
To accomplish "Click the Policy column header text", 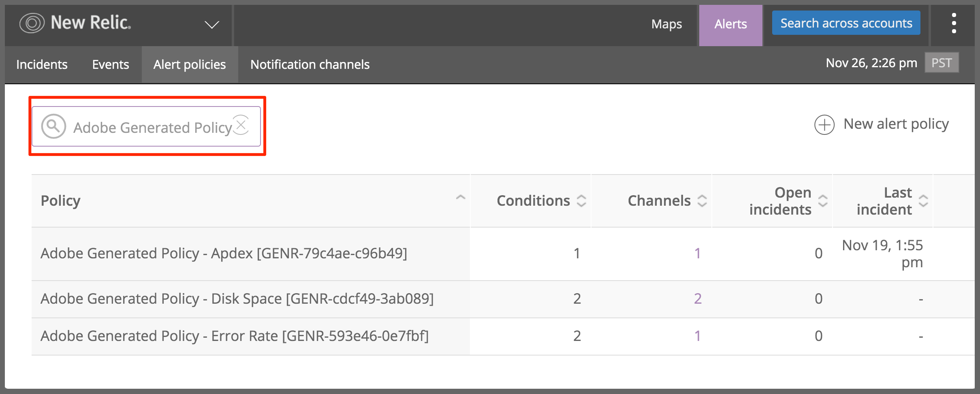I will (60, 201).
